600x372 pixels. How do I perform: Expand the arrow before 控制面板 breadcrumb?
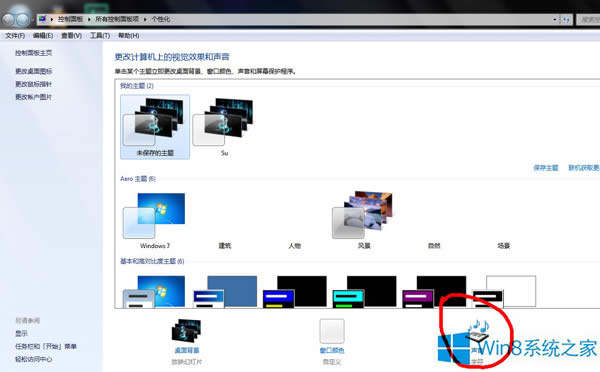(52, 19)
